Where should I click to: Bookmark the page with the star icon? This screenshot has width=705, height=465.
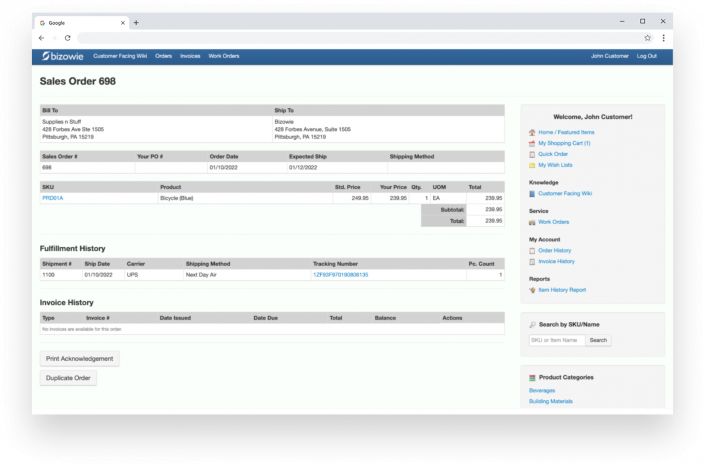pos(647,38)
